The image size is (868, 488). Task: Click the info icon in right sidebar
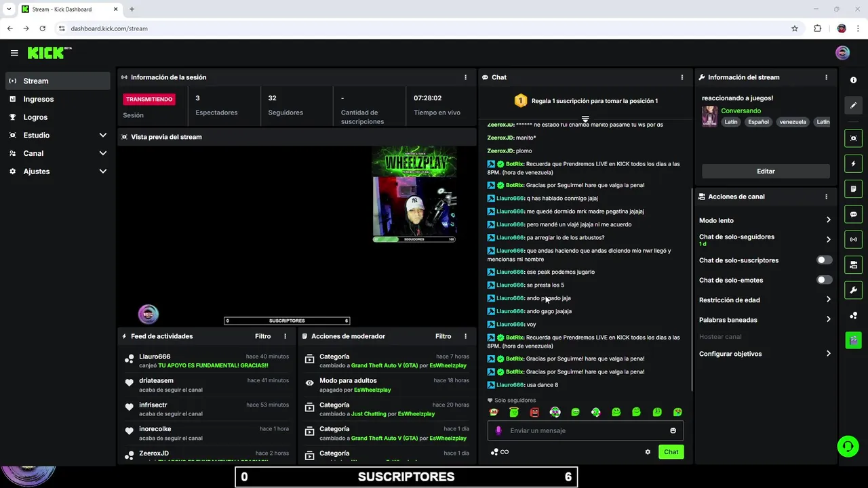click(853, 80)
